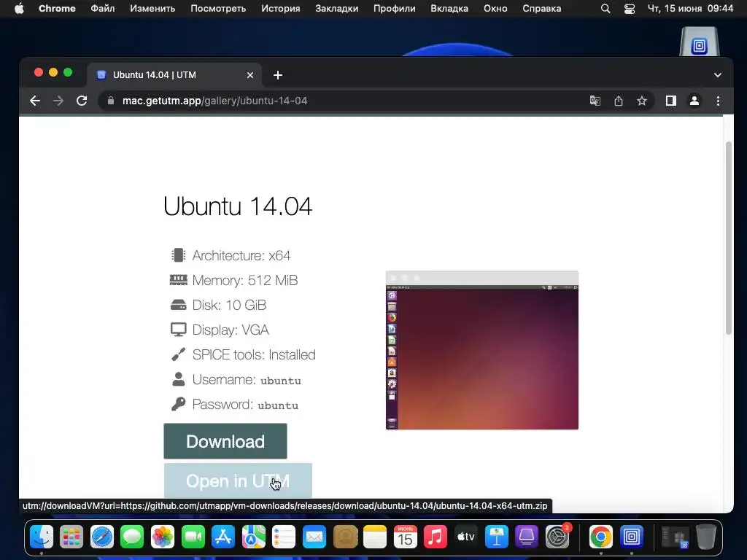
Task: Open FaceTime from the Dock
Action: [193, 537]
